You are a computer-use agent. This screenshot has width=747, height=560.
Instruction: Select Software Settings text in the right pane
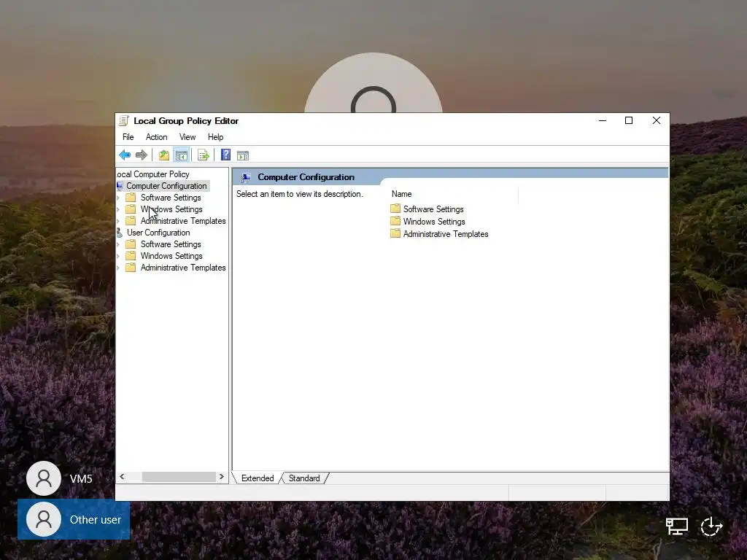tap(433, 209)
